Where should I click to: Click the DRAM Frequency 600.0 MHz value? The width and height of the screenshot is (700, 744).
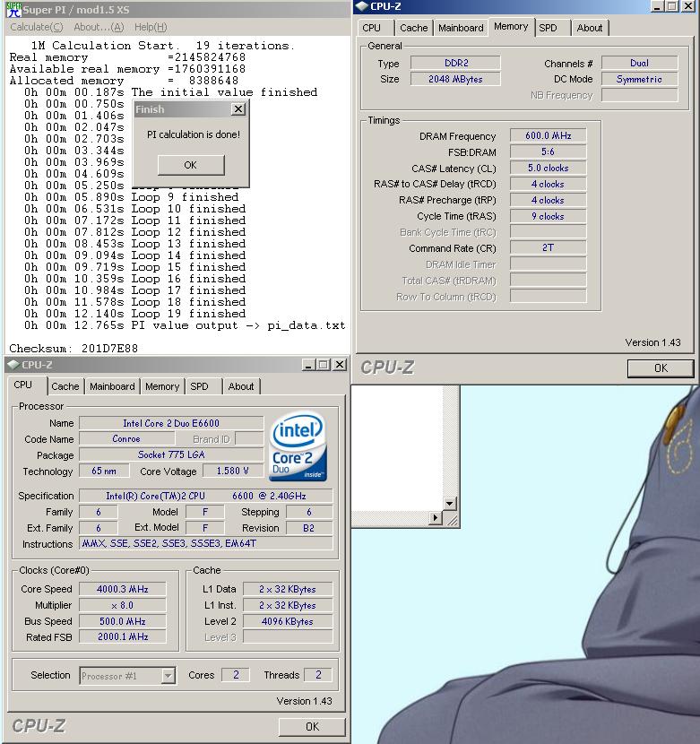548,135
